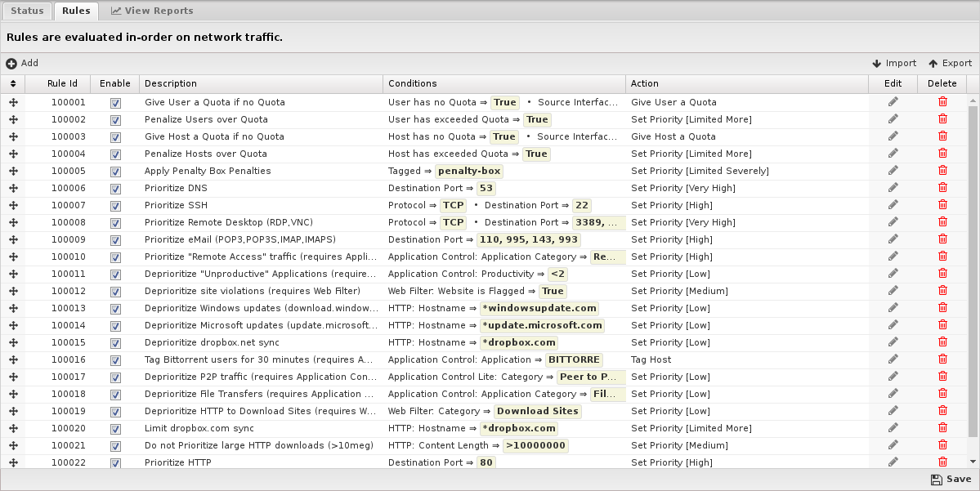The image size is (980, 491).
Task: Click Give Host a Quota action cell
Action: [x=747, y=136]
